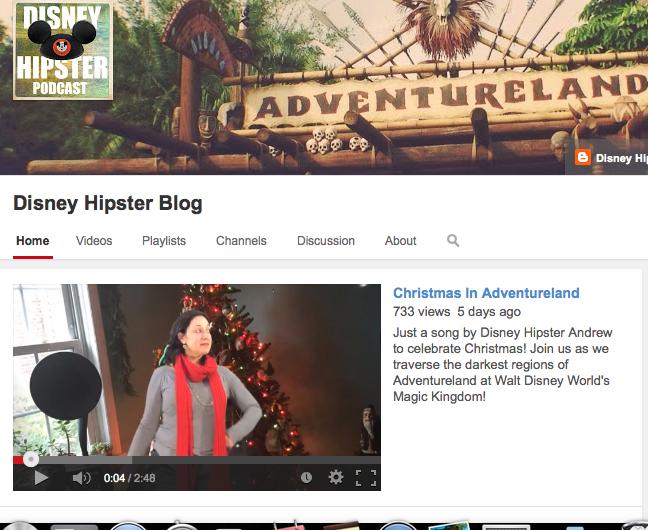
Task: Switch to the Home tab
Action: 33,241
